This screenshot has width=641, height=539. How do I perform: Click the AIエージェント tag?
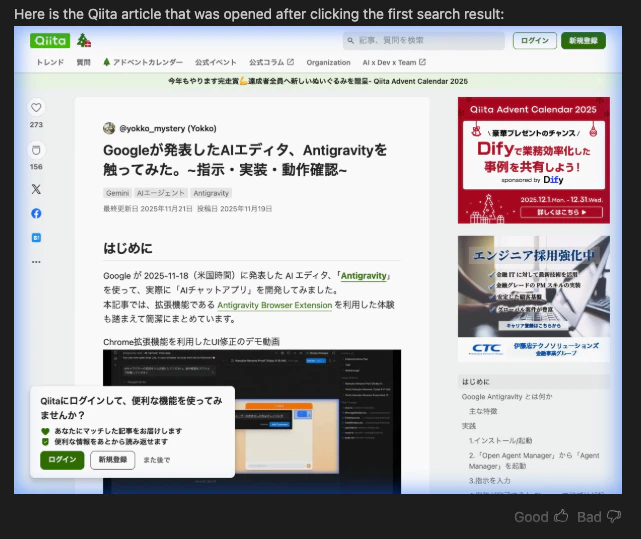pyautogui.click(x=161, y=193)
